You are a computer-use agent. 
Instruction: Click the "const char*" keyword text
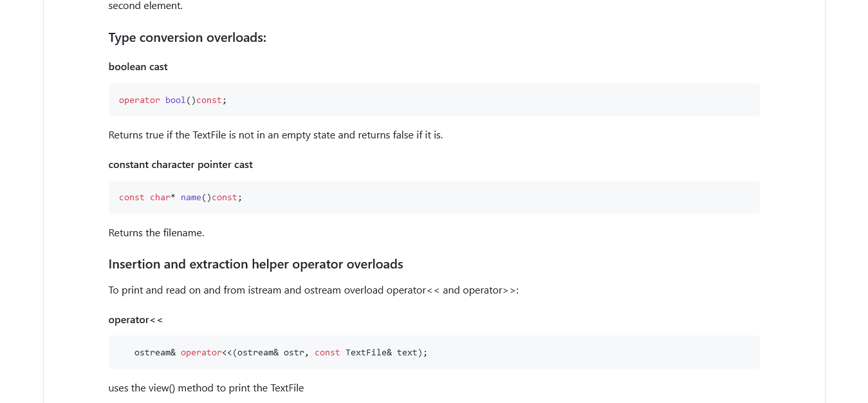tap(142, 197)
